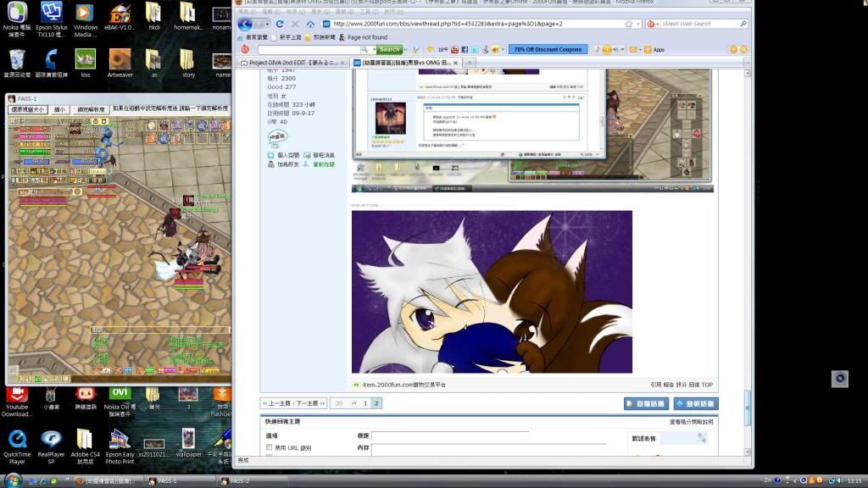Screen dimensions: 868x488
Task: Go to page 1 of the thread
Action: pos(365,403)
